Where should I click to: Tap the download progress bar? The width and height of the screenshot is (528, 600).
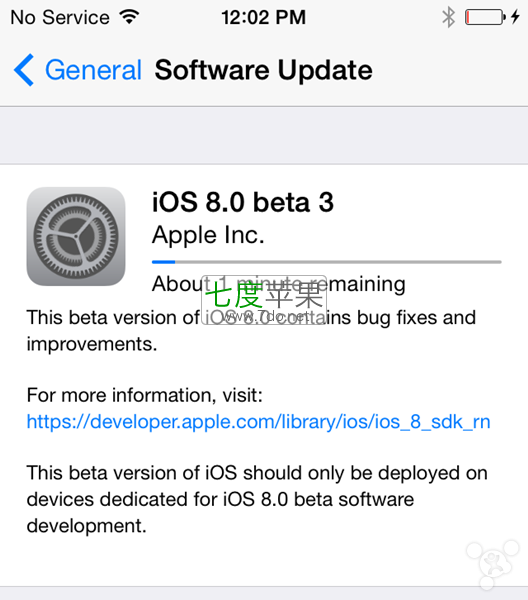(326, 262)
